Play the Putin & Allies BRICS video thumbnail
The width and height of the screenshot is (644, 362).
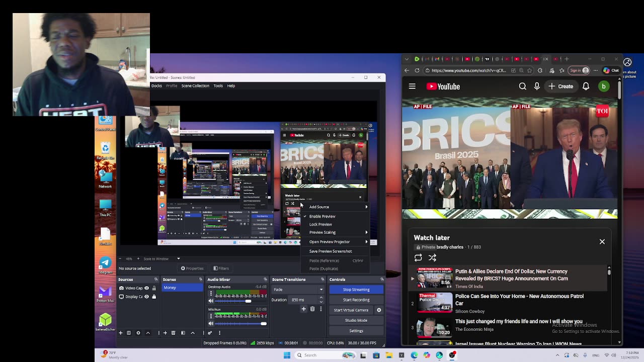(x=435, y=278)
